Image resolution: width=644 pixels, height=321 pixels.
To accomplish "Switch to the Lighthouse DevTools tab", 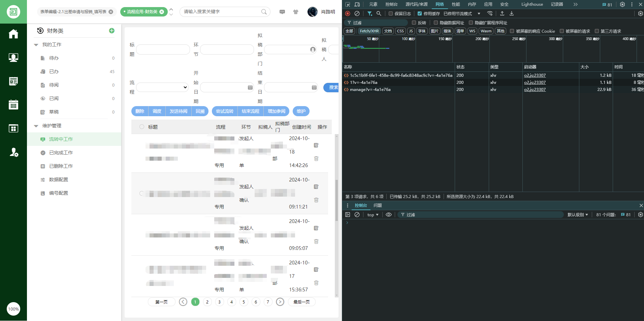I will [532, 4].
